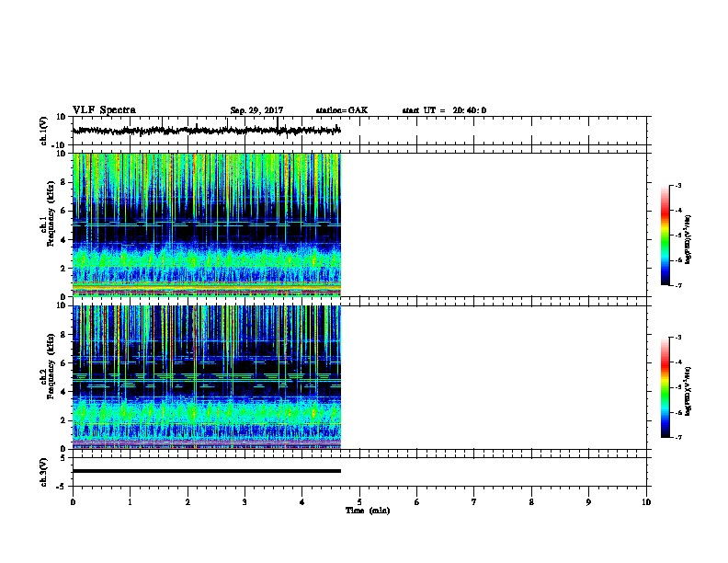Click time axis tick label "1"
This screenshot has height=563, width=728.
(x=130, y=502)
